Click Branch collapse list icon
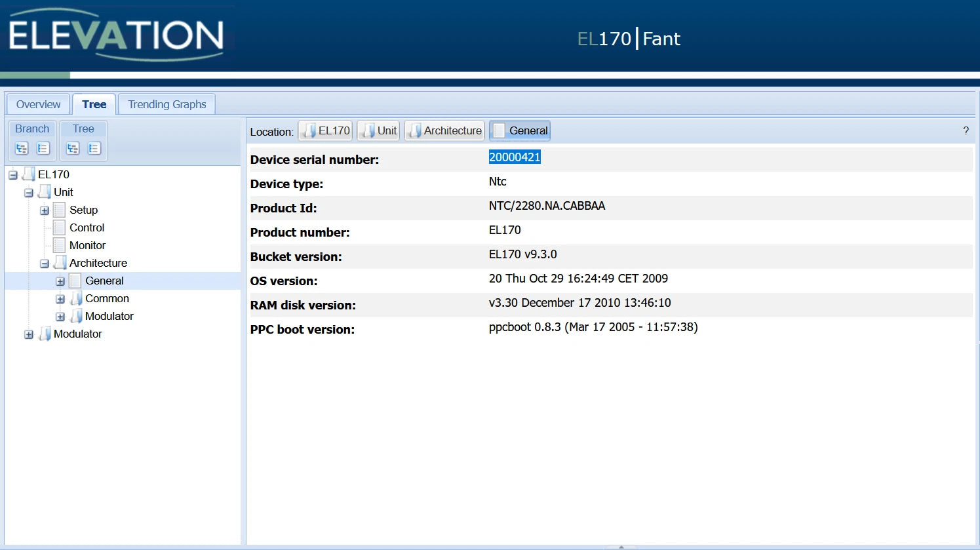 [43, 148]
